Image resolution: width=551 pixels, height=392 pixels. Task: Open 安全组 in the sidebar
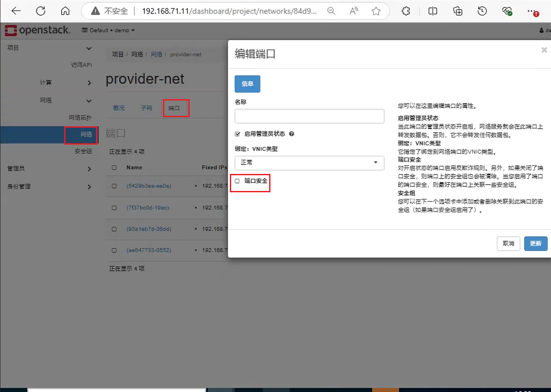coord(83,151)
